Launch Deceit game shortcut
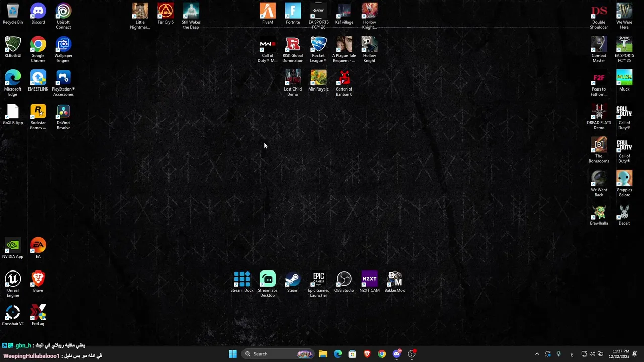The height and width of the screenshot is (362, 644). (624, 215)
